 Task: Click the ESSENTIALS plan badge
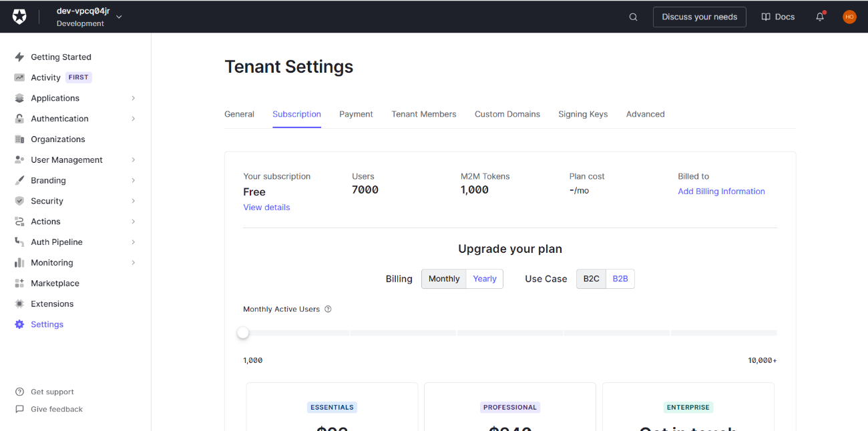[332, 407]
